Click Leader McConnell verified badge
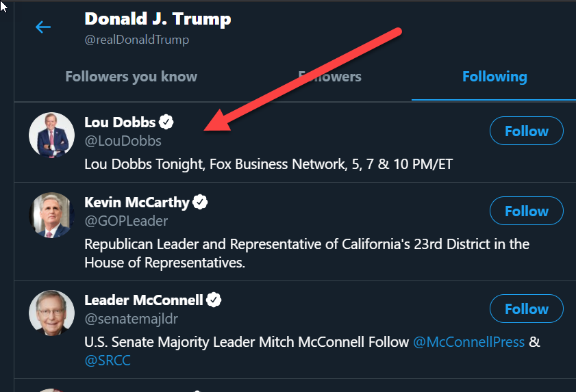Screen dimensions: 576x392 (x=214, y=300)
